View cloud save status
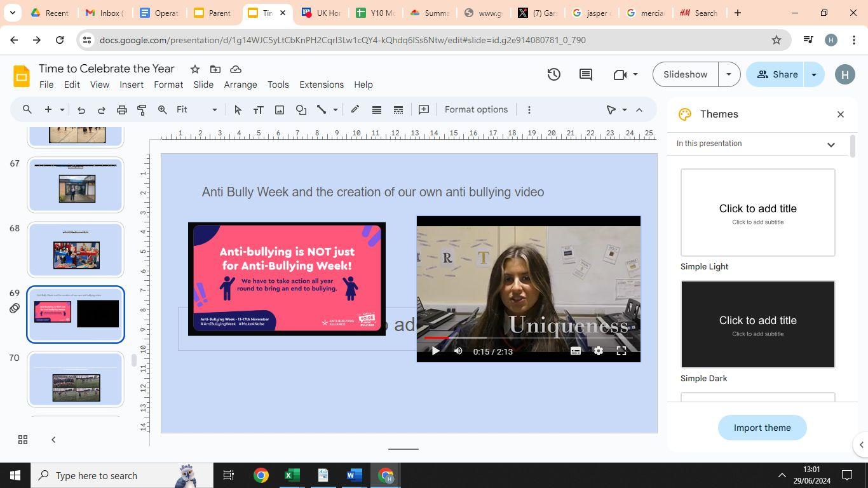Viewport: 868px width, 488px height. (x=236, y=69)
